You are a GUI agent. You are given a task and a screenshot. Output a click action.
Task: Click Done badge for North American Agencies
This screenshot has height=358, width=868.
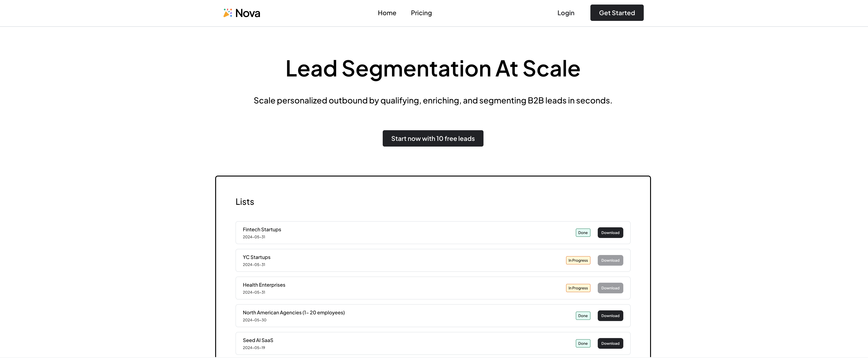point(583,316)
